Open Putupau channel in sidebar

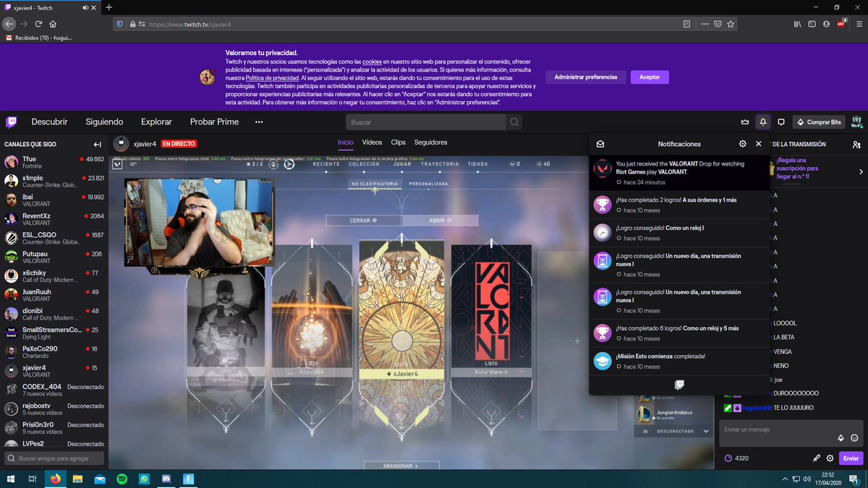click(x=54, y=257)
